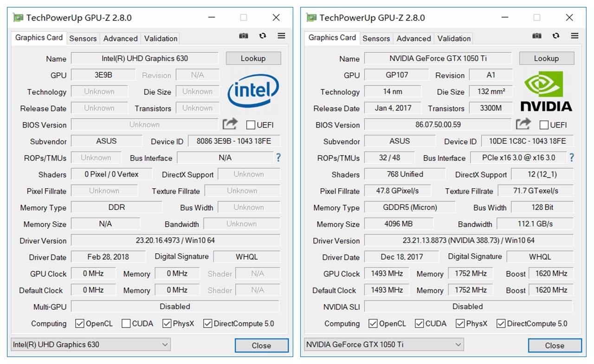Toggle the CUDA checkbox in Intel window
Viewport: 594px width, 364px height.
tap(126, 324)
